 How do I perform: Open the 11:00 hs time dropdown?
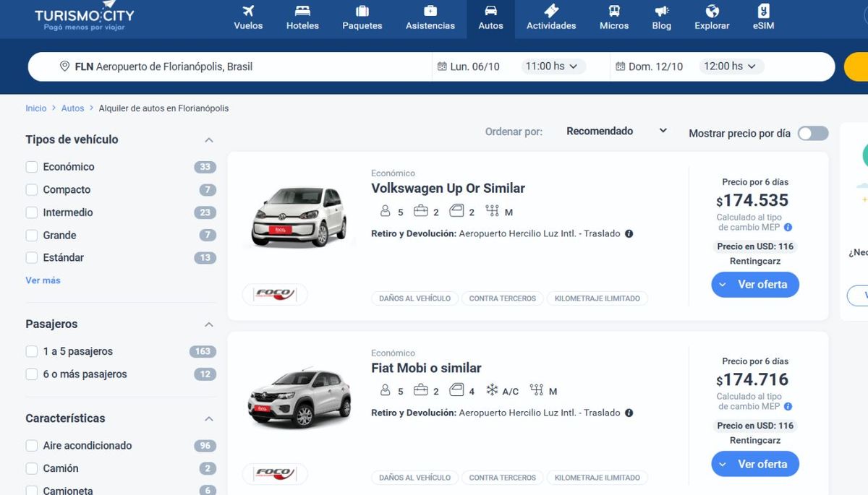(552, 65)
